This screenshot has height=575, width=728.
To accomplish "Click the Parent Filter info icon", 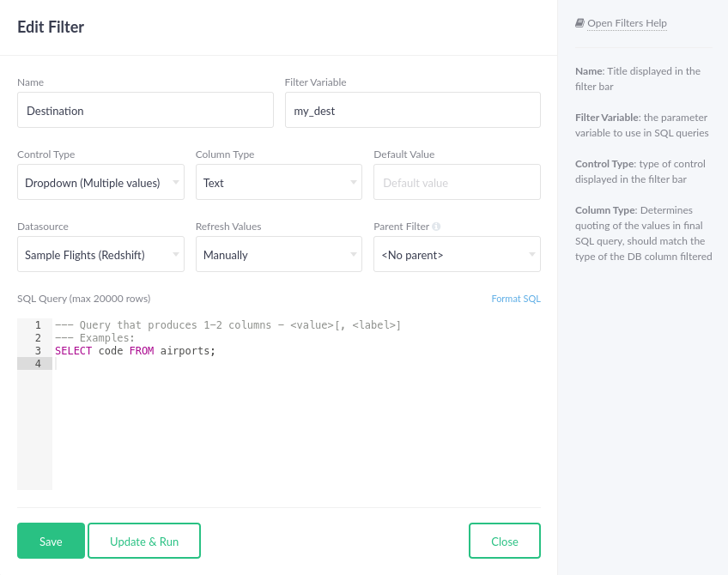I will tap(436, 227).
